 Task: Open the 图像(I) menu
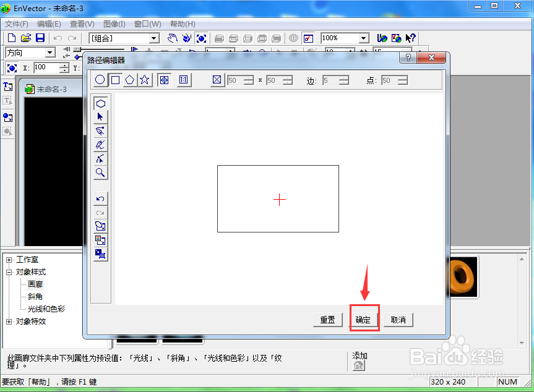[x=114, y=24]
